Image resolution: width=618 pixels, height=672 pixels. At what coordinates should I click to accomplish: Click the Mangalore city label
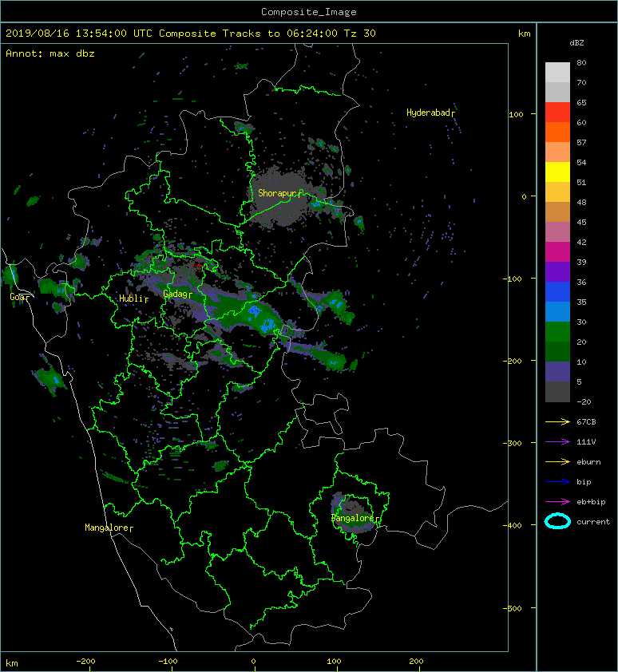[x=106, y=528]
